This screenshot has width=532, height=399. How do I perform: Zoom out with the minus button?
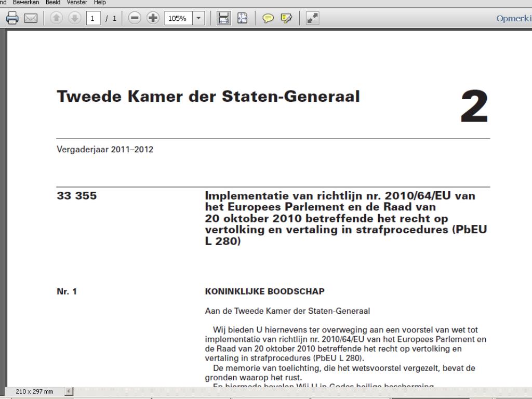pos(135,18)
